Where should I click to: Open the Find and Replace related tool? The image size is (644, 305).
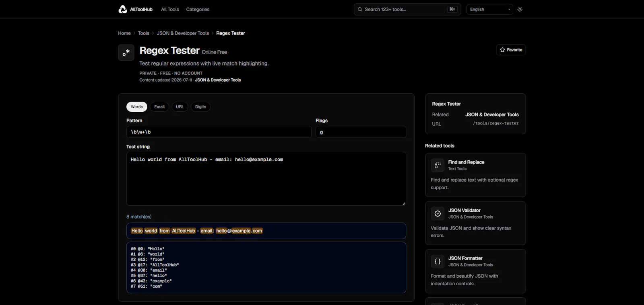pos(475,175)
